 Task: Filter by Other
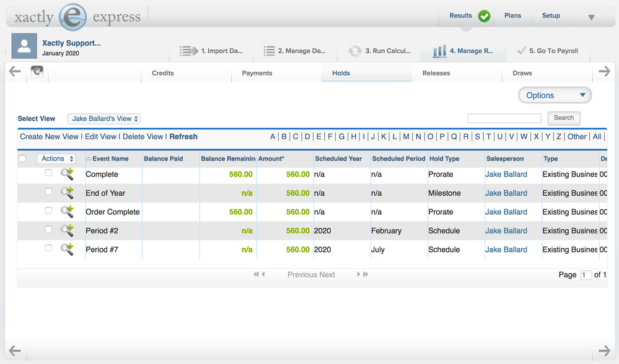577,136
